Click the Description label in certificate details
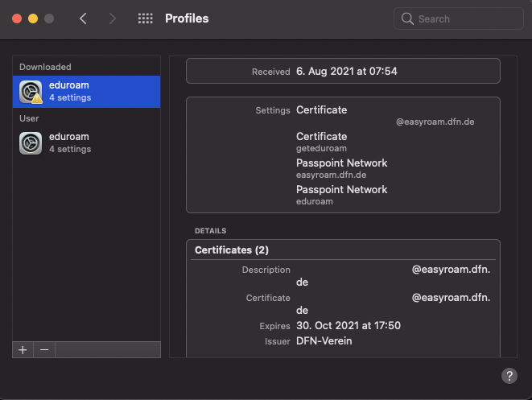 point(266,270)
